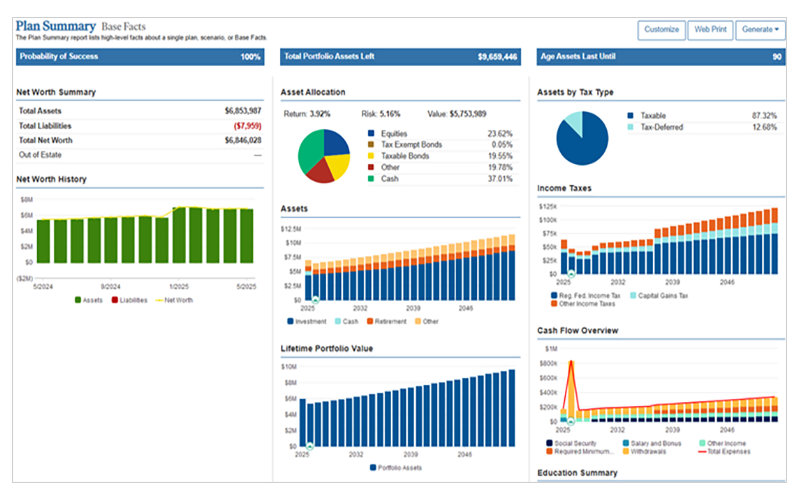Click the Taxable legend icon
800x500 pixels.
tap(630, 116)
